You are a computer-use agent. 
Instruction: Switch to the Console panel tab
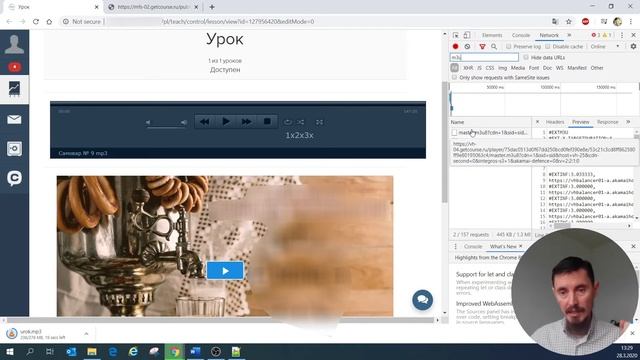point(521,35)
